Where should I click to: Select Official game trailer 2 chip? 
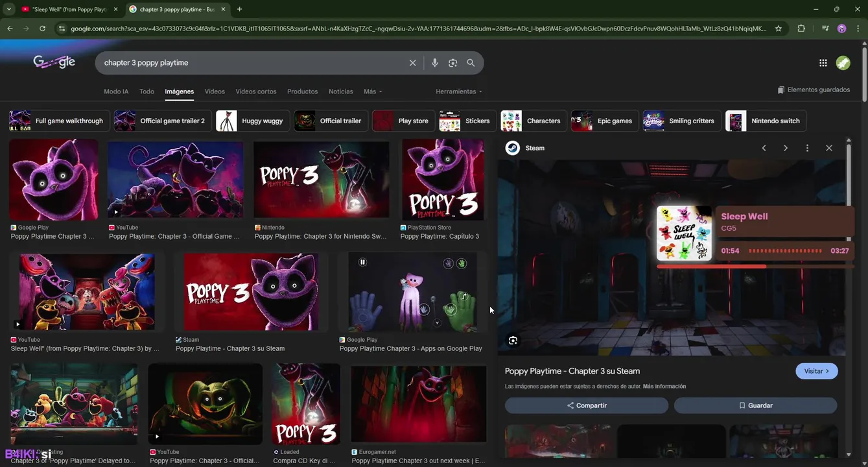point(163,121)
